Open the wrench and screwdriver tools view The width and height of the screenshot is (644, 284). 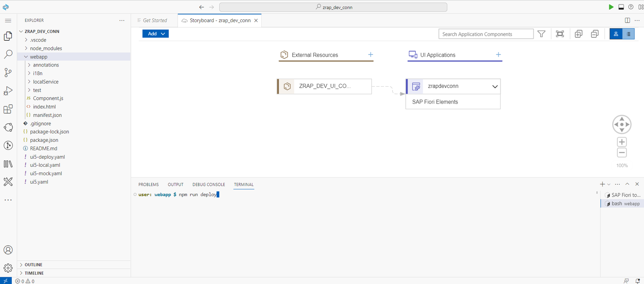coord(8,182)
